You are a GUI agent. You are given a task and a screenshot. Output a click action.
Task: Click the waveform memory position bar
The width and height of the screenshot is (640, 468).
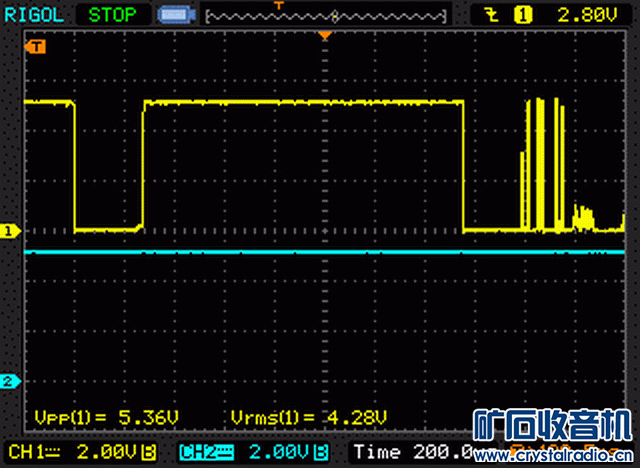pyautogui.click(x=326, y=17)
